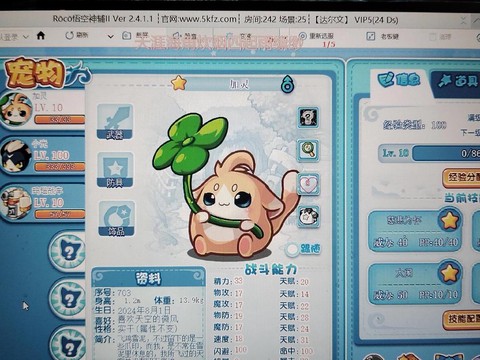Open 经验分配 experience allocation button
The image size is (480, 360).
[462, 178]
